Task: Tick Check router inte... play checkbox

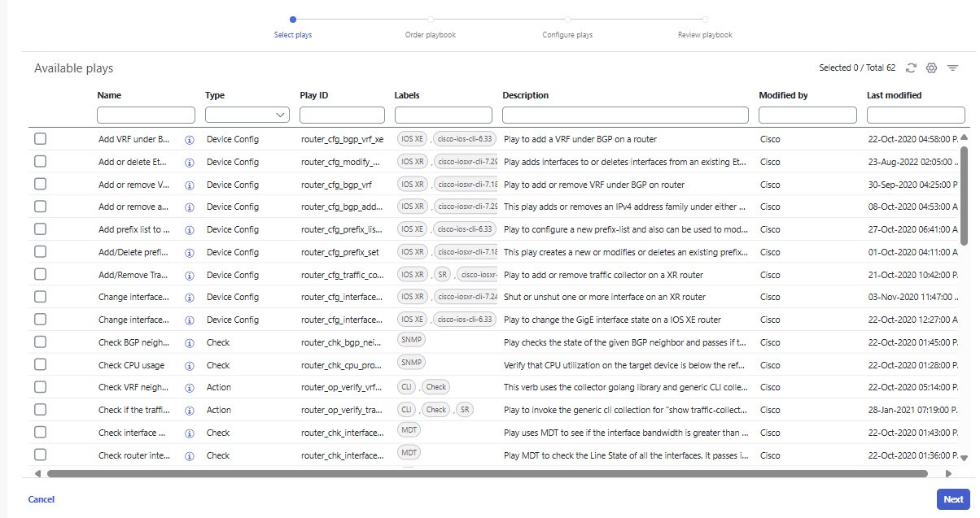Action: [40, 455]
